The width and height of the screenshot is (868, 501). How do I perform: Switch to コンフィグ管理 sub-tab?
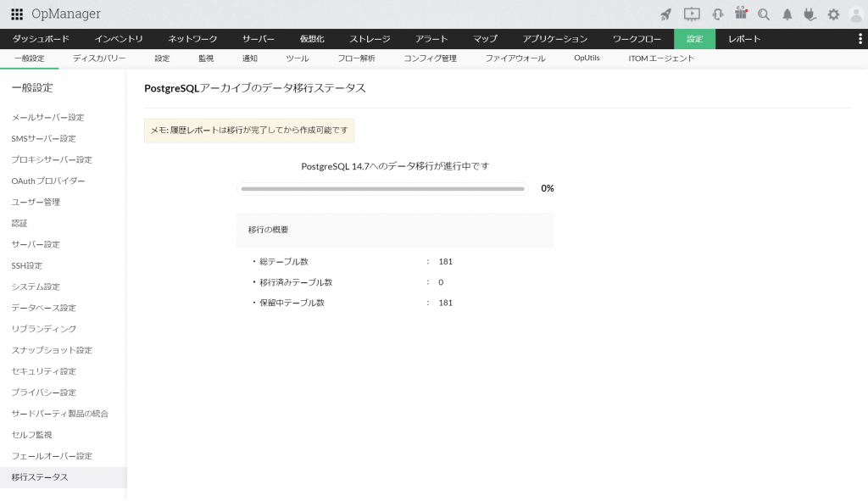pos(430,58)
